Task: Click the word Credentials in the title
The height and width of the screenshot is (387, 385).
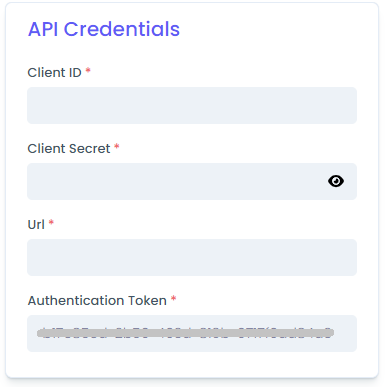Action: click(122, 29)
